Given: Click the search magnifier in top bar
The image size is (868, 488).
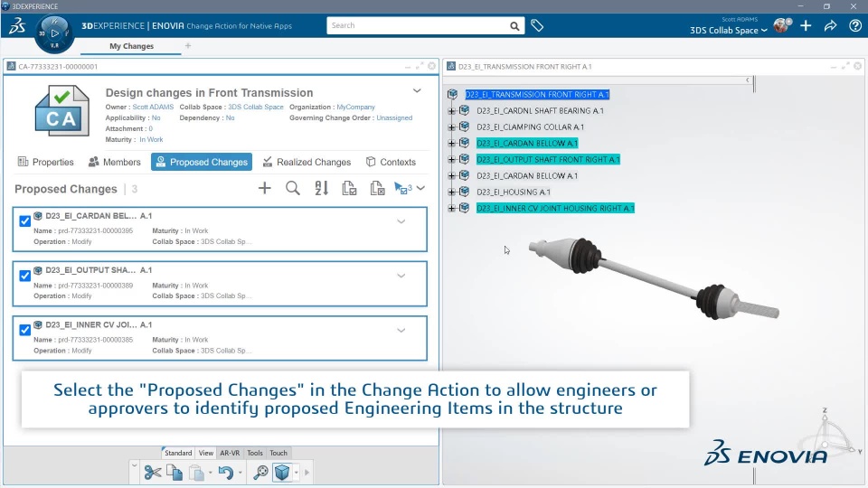Looking at the screenshot, I should point(514,26).
